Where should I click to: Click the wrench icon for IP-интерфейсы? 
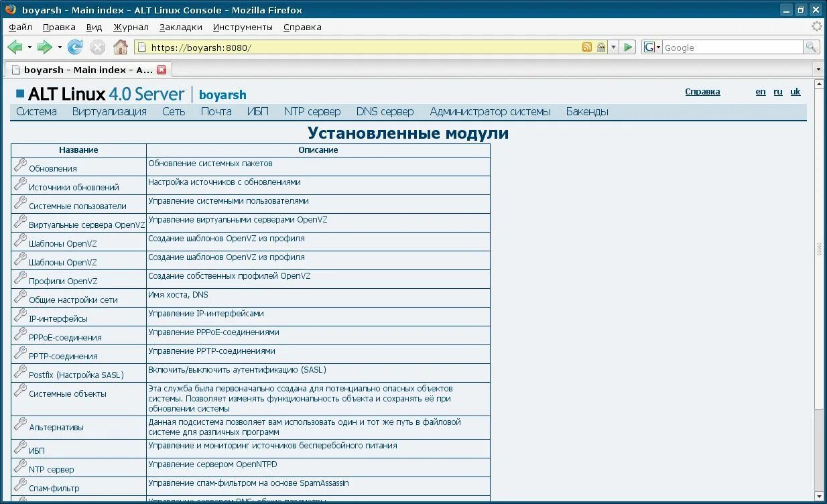20,316
